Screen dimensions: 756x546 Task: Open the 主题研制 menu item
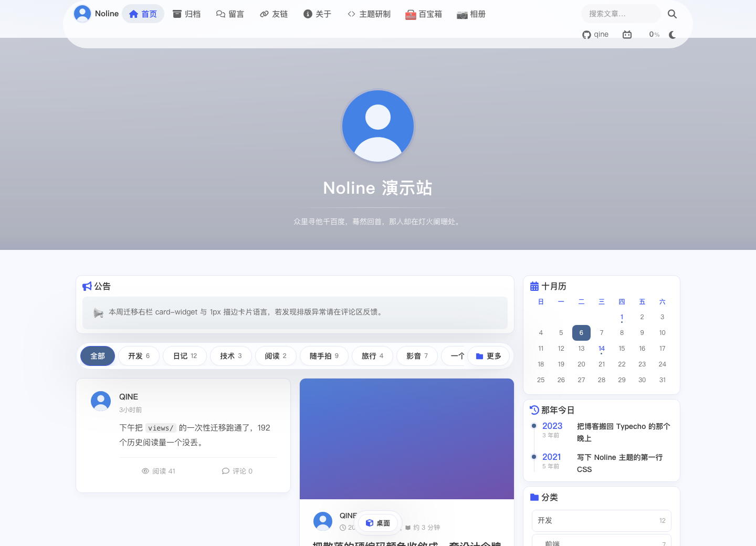tap(369, 14)
